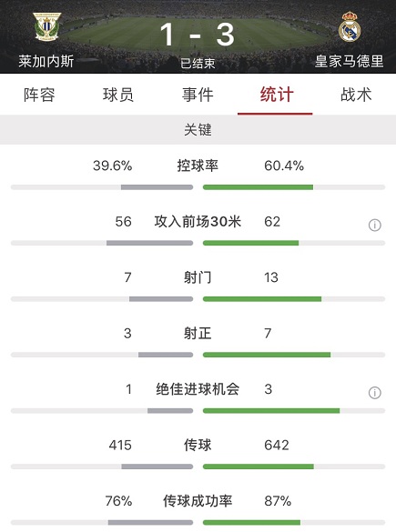Open info icon for 绝佳进球机会
Image resolution: width=396 pixels, height=532 pixels.
click(374, 393)
